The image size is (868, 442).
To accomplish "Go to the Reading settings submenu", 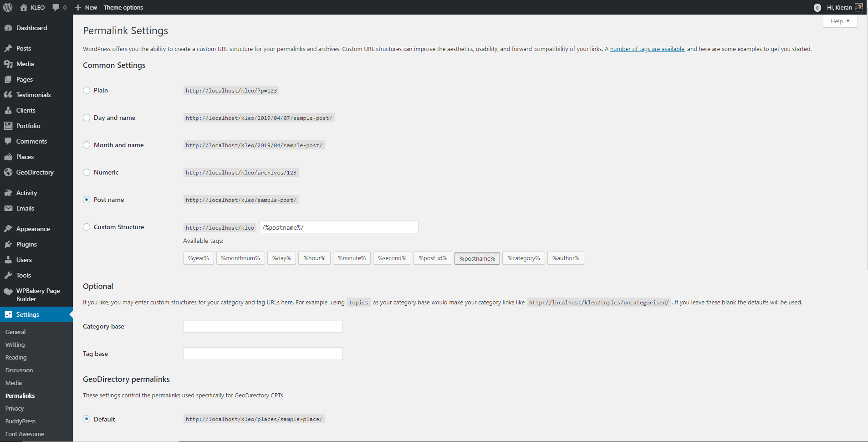I will (16, 358).
